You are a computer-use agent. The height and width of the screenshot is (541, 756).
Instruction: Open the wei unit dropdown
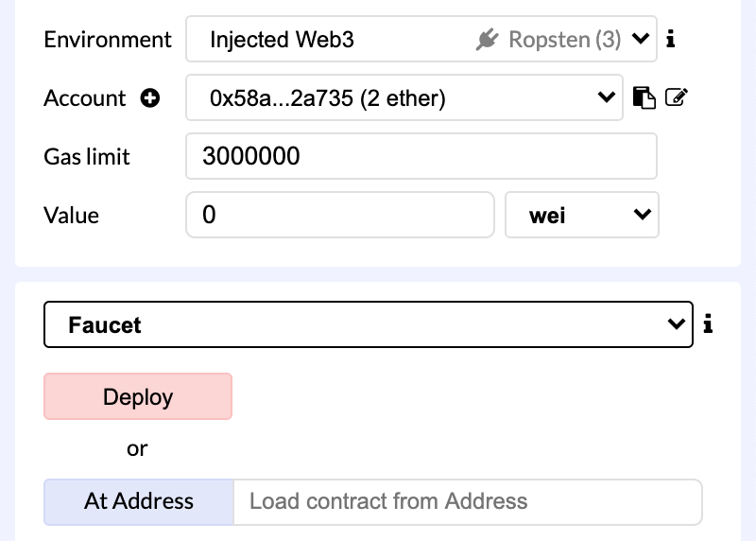[x=581, y=215]
